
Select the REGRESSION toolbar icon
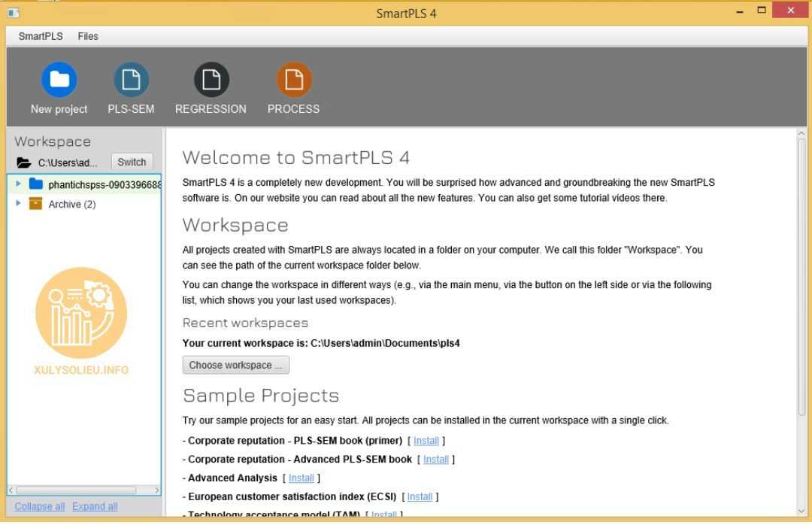211,80
